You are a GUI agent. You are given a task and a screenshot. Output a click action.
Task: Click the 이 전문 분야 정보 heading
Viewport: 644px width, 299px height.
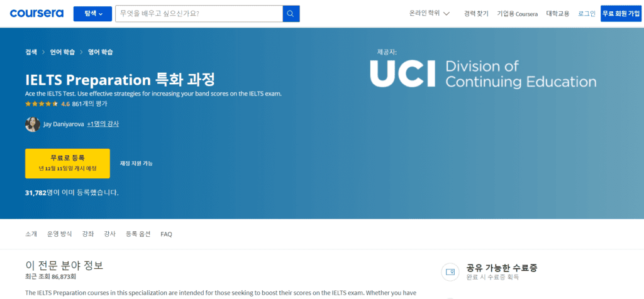[x=64, y=265]
